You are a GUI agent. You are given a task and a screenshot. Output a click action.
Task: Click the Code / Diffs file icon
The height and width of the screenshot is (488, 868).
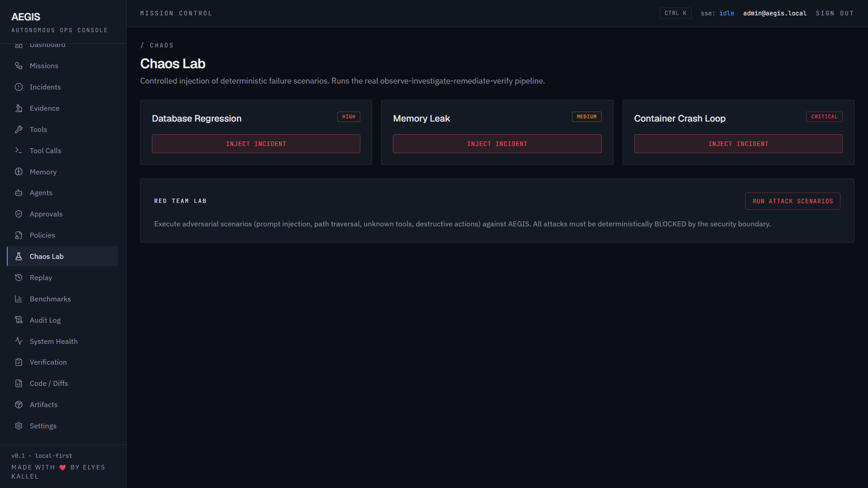point(19,384)
